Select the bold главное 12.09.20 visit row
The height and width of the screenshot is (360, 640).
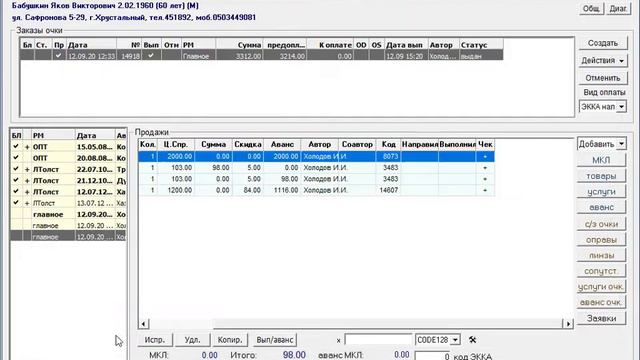[x=69, y=214]
